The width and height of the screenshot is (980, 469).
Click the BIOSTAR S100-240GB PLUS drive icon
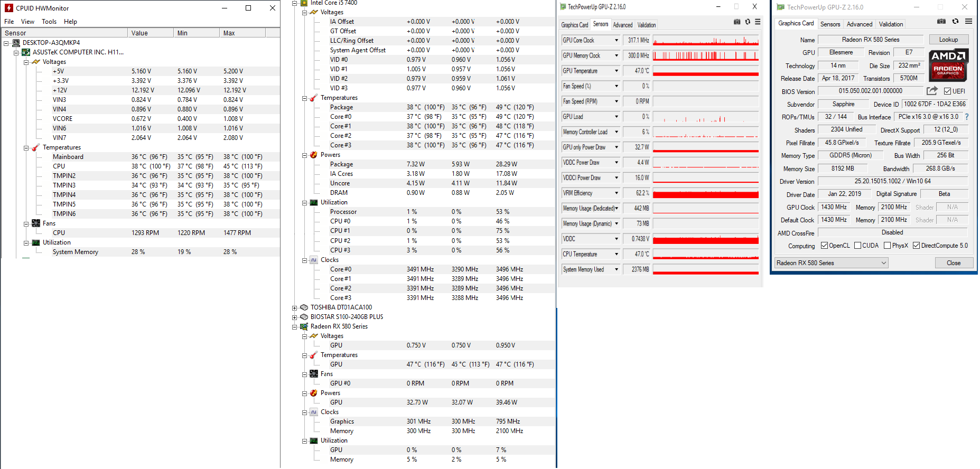click(x=304, y=317)
